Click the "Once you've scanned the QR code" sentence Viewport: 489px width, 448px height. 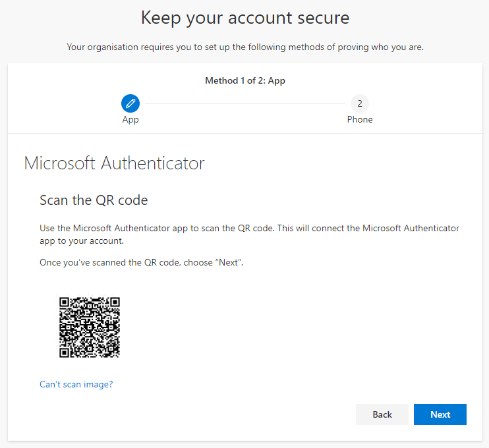point(141,262)
